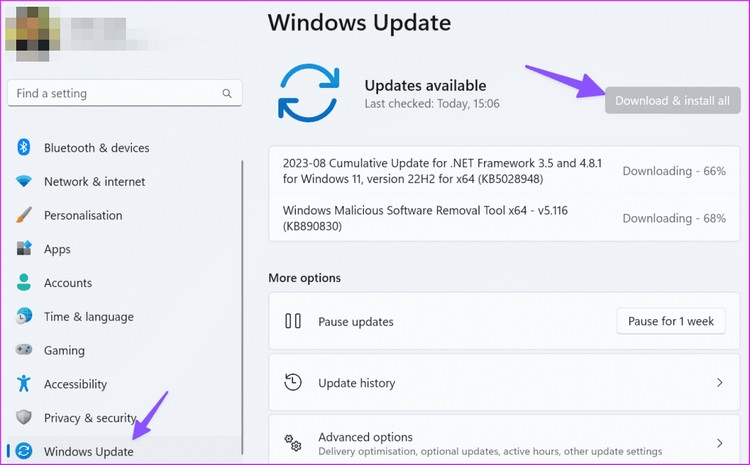750x465 pixels.
Task: Expand Update history chevron
Action: point(719,382)
